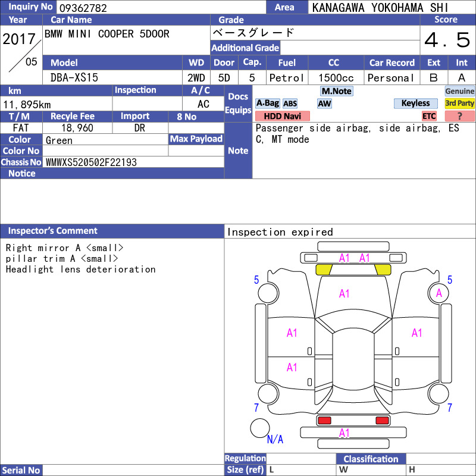Click the question mark badge
This screenshot has width=476, height=476.
pyautogui.click(x=459, y=116)
